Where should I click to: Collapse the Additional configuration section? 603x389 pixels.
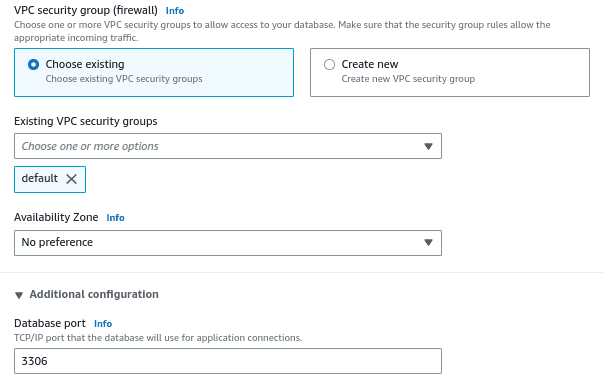[19, 295]
